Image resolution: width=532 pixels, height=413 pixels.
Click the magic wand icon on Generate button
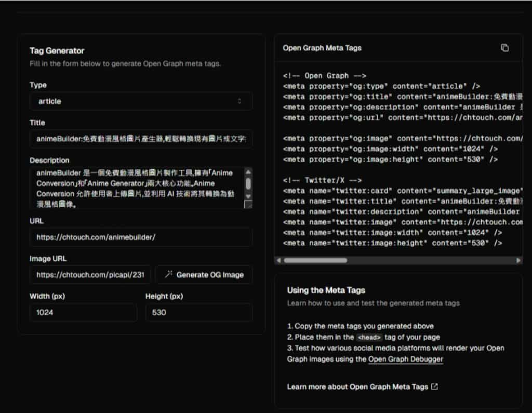(x=168, y=274)
